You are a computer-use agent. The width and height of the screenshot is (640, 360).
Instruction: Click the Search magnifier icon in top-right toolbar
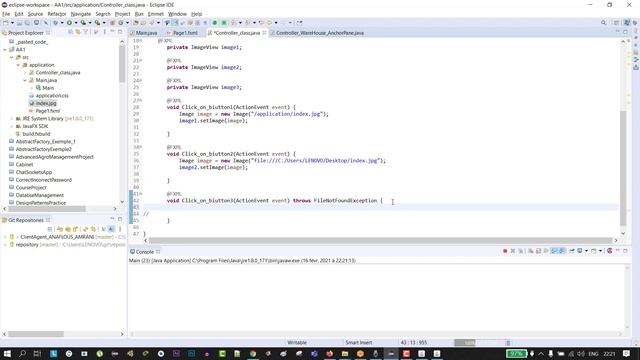point(603,23)
